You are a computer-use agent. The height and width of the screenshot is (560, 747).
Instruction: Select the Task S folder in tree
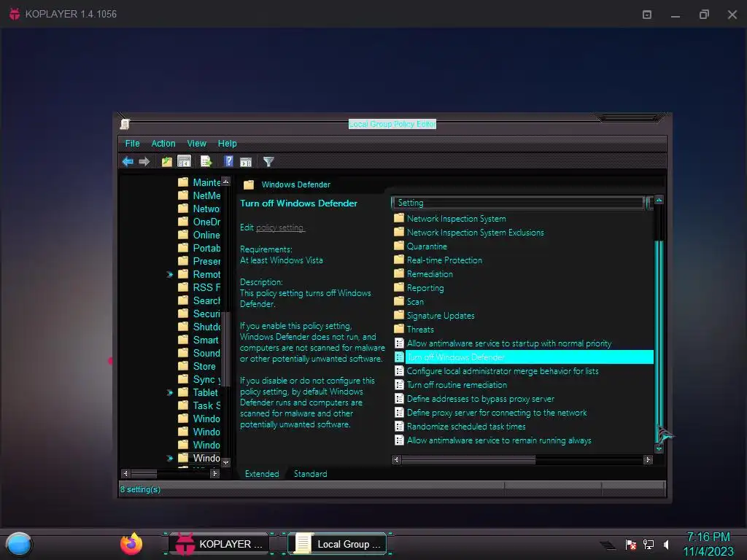pyautogui.click(x=200, y=405)
